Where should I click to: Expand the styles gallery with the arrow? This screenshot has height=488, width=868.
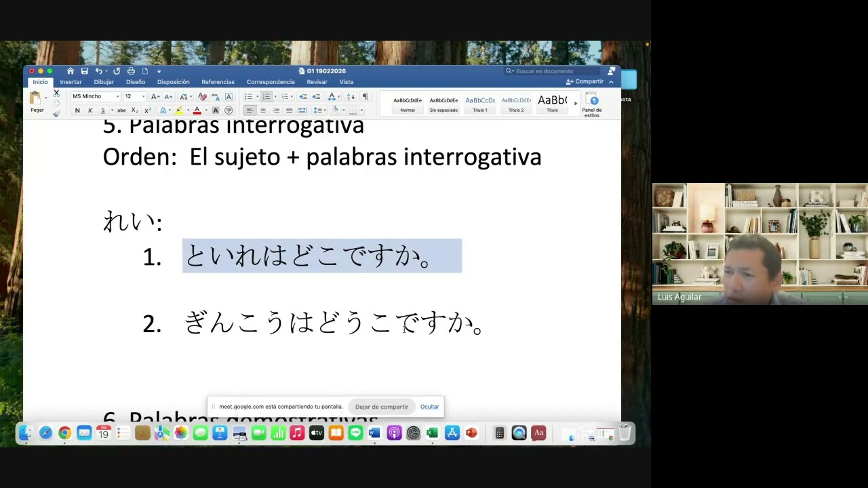click(x=575, y=104)
